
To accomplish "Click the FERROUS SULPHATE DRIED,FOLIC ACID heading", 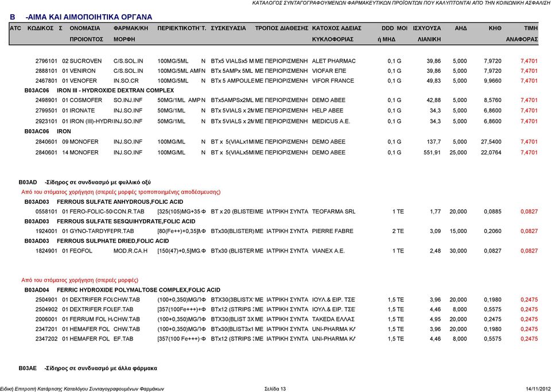I will click(x=113, y=241).
